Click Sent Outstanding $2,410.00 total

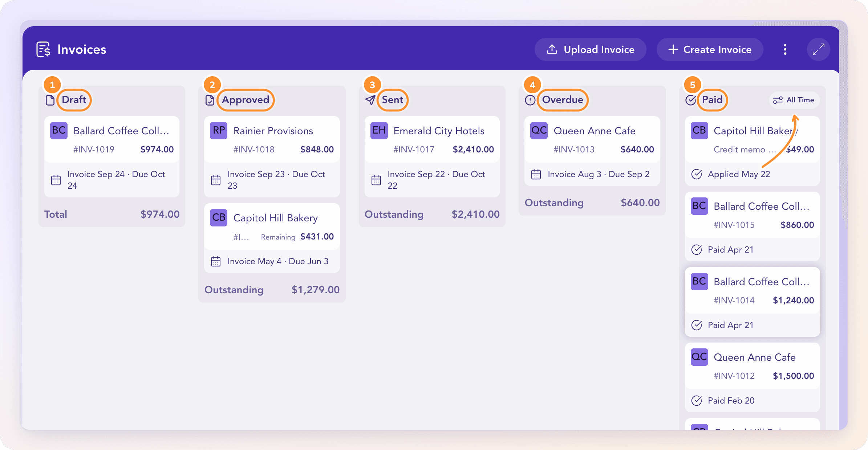[432, 214]
